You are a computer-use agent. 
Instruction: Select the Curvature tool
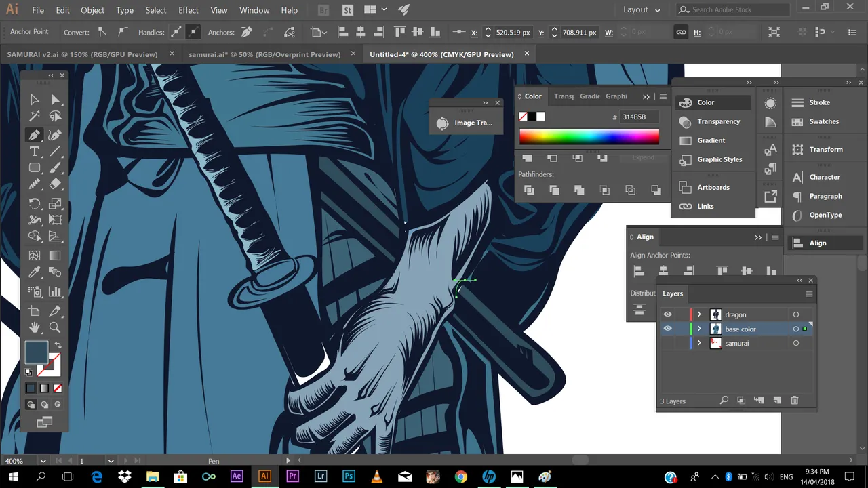click(x=56, y=135)
